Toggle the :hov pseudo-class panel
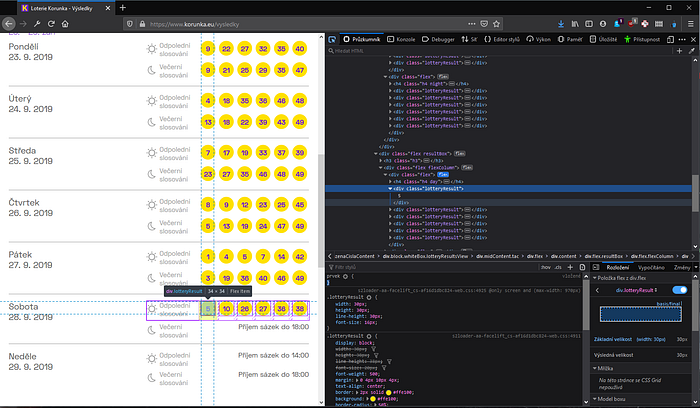700x408 pixels. tap(546, 268)
